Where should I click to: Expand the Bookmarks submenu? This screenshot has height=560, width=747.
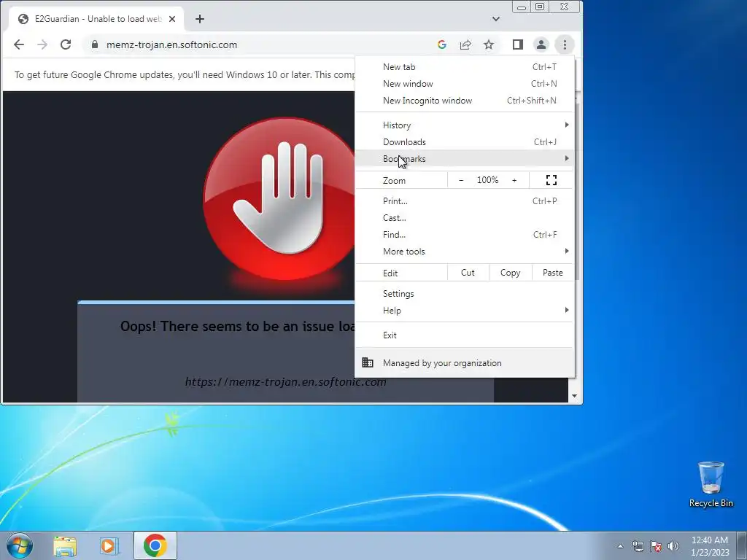465,158
